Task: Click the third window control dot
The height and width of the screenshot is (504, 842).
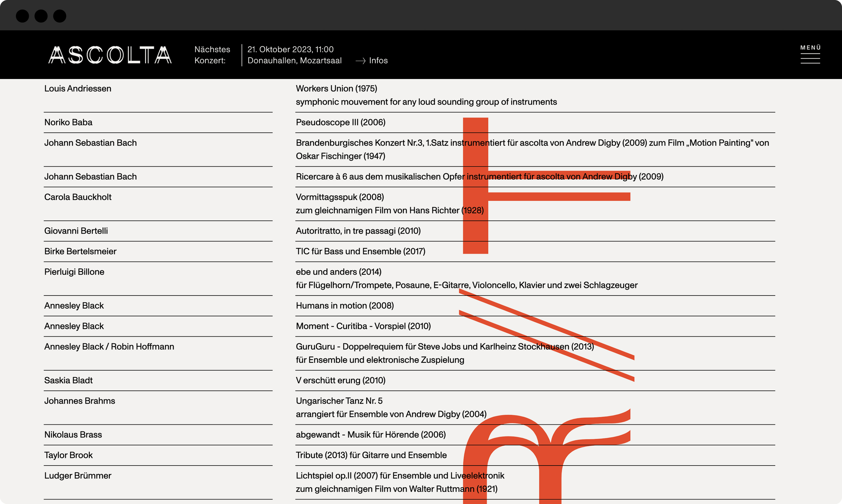Action: (60, 16)
